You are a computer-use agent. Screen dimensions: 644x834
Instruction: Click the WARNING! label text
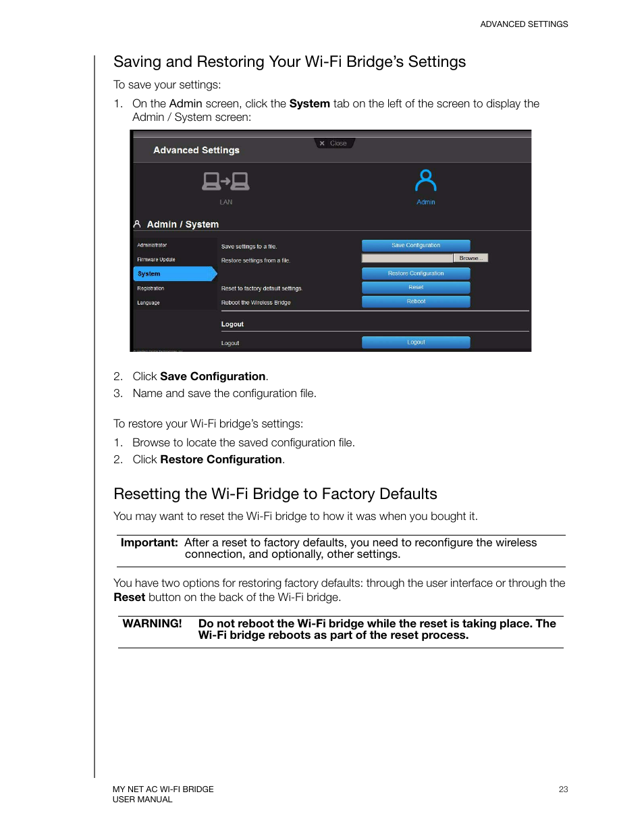[x=152, y=623]
